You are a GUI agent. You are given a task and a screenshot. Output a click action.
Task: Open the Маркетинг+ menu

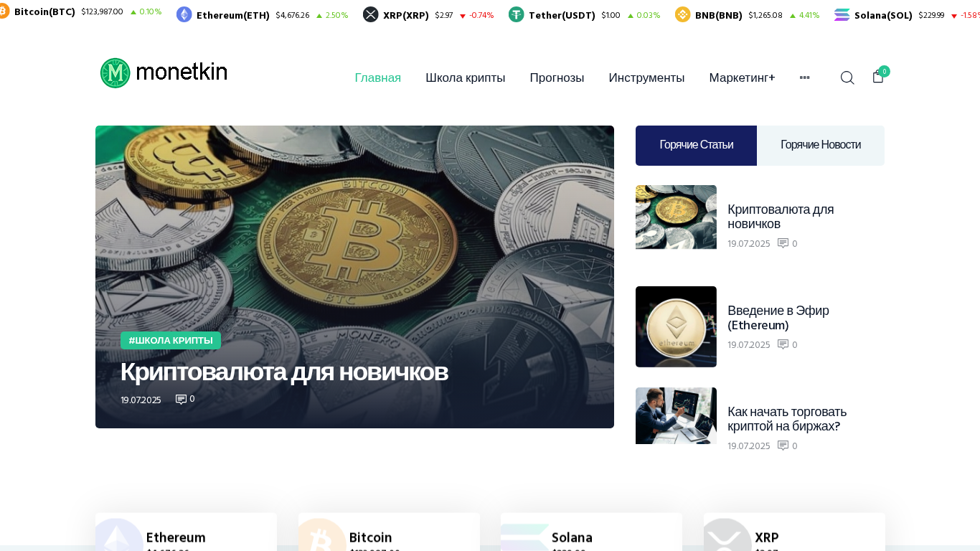click(x=743, y=77)
